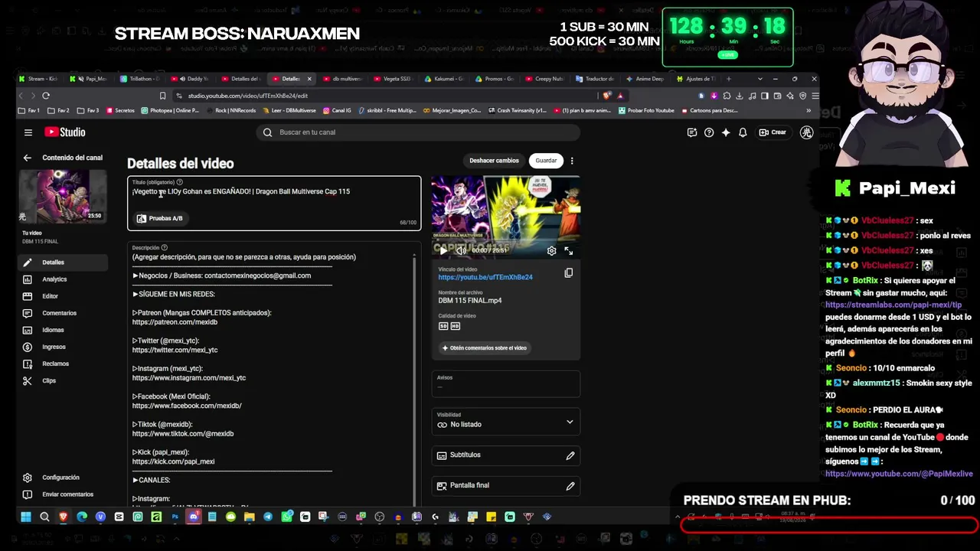Screen dimensions: 980x551
Task: Open Photoshop from the taskbar
Action: pos(175,517)
